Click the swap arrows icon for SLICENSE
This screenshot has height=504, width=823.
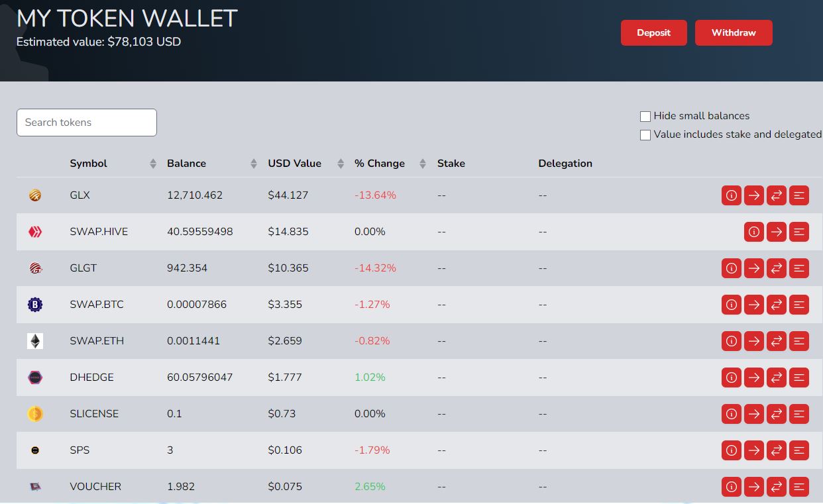tap(777, 414)
